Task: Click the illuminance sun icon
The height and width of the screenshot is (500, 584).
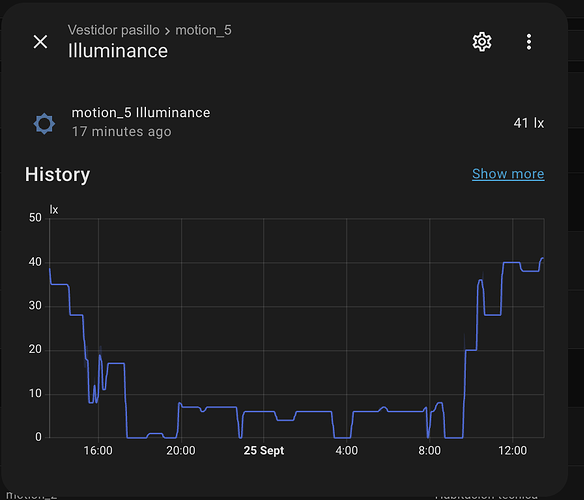Action: [x=44, y=124]
